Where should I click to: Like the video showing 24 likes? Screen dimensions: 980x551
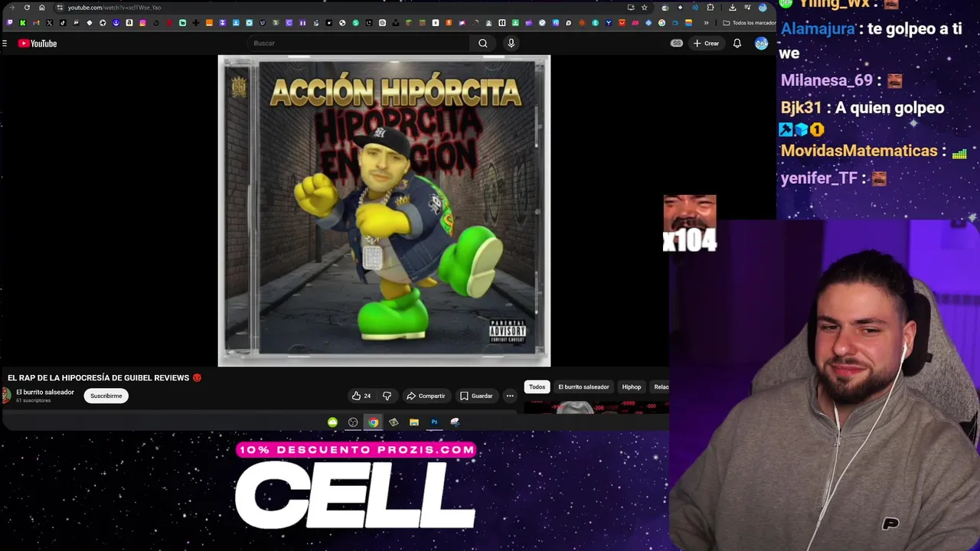pos(361,396)
